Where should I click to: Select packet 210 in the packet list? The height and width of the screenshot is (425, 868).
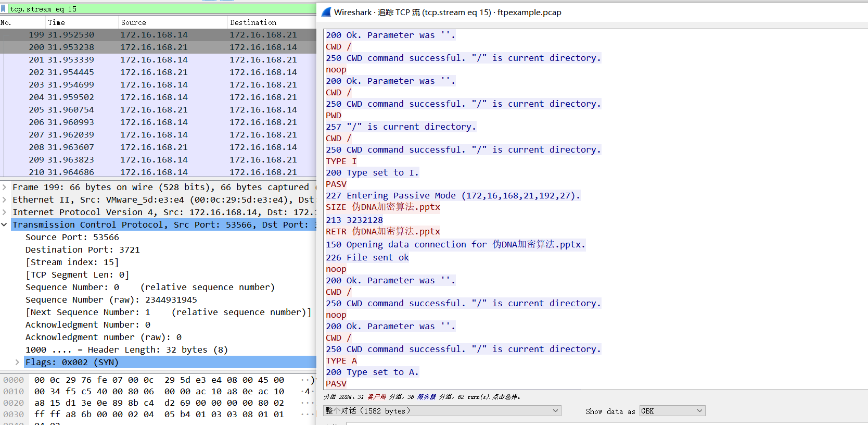(x=158, y=172)
